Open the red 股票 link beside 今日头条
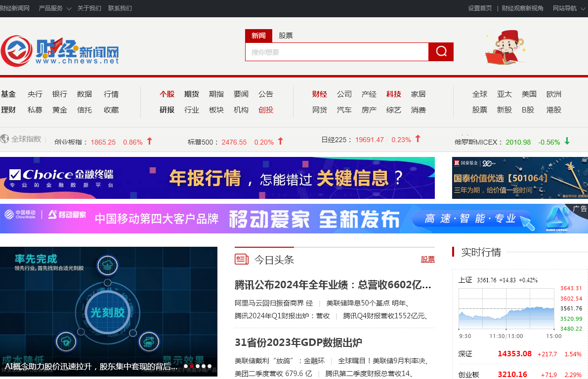Screen dimensions: 588x379 click(x=428, y=259)
